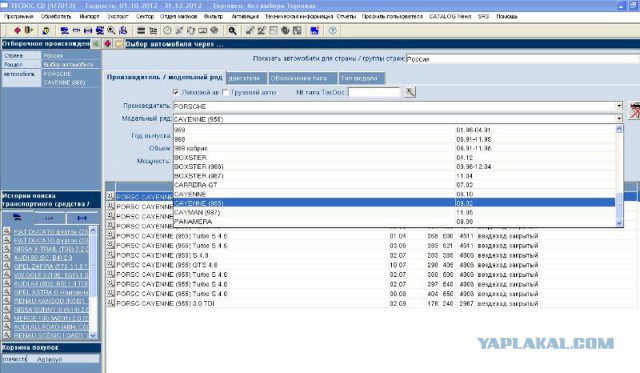The image size is (640, 373).
Task: Switch to the Двигатели tab
Action: [246, 78]
